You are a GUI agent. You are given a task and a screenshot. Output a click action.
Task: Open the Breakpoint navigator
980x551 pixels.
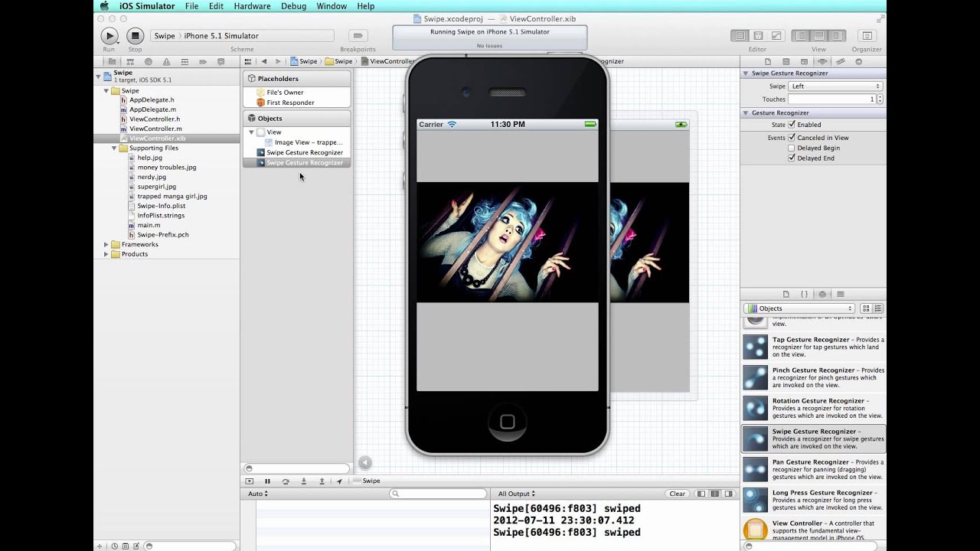202,61
